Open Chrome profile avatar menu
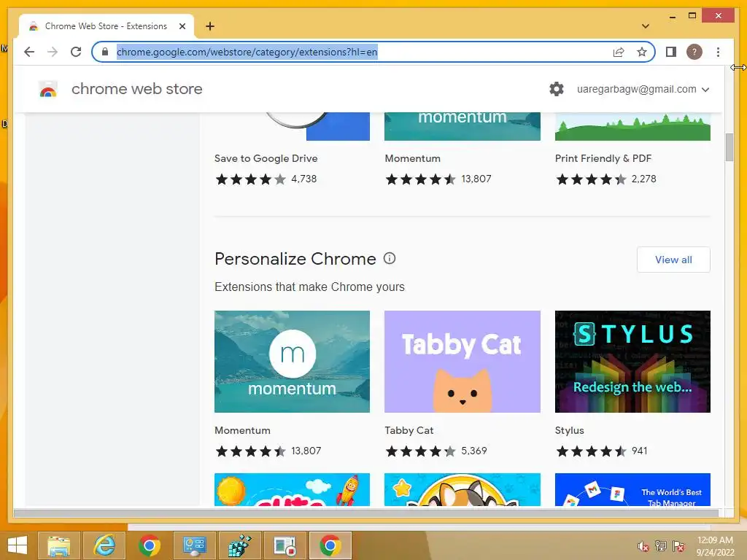 [x=694, y=52]
